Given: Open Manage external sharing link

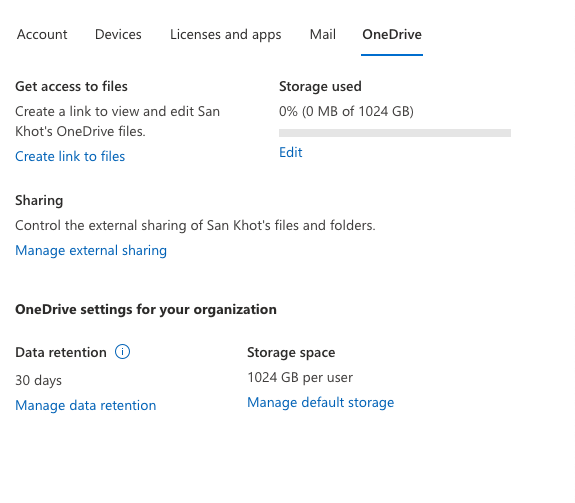Looking at the screenshot, I should pyautogui.click(x=91, y=250).
